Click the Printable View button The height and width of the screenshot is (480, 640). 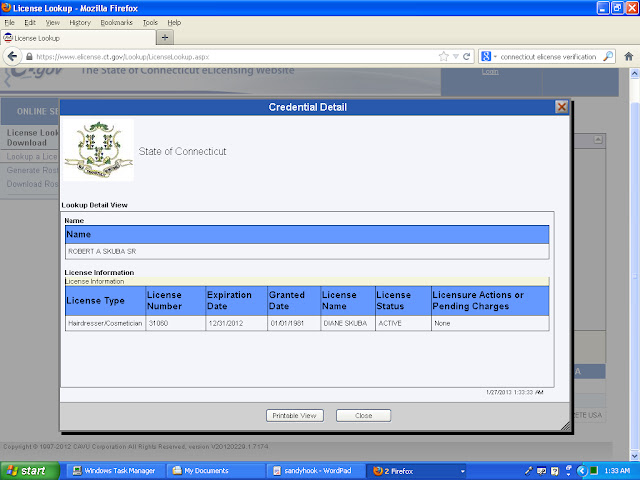(295, 416)
